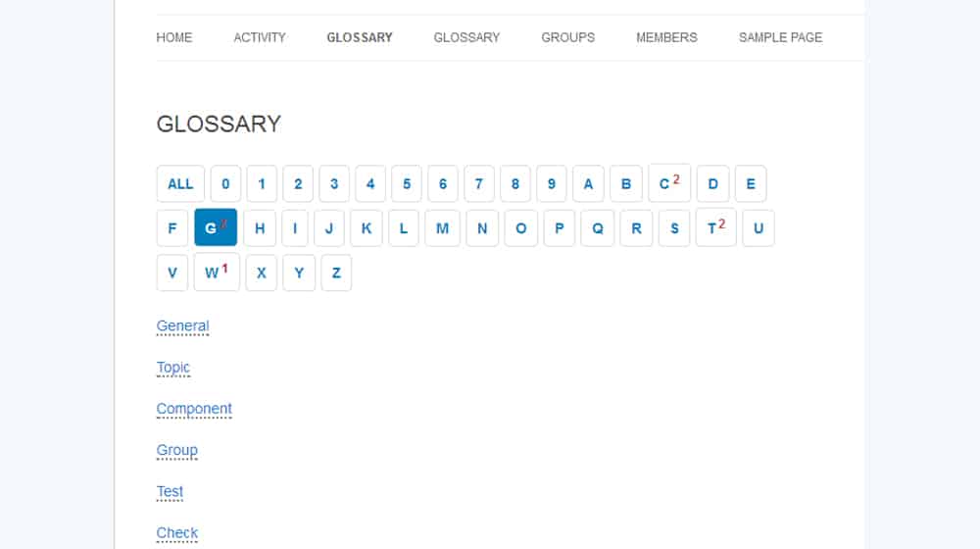Open the Topic glossary term
Viewport: 980px width, 549px height.
coord(173,368)
